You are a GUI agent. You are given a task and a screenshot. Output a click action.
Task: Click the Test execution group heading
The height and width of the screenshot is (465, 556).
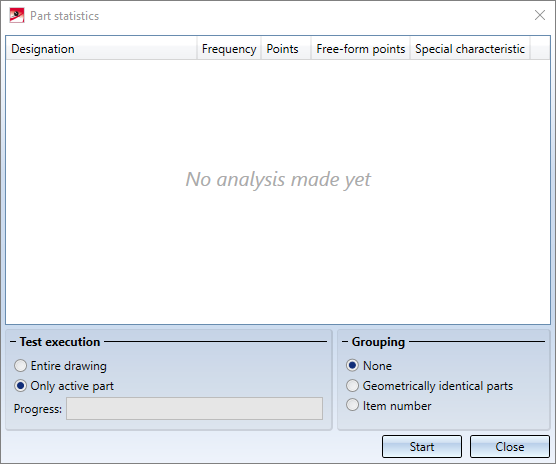tap(60, 342)
